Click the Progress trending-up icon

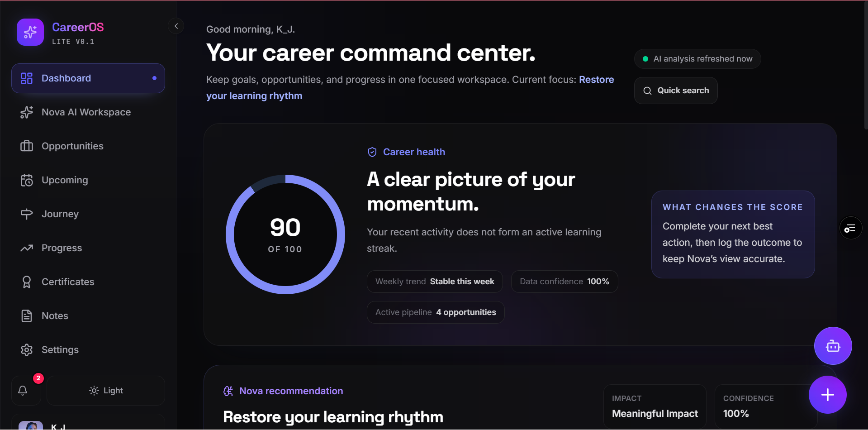[27, 248]
